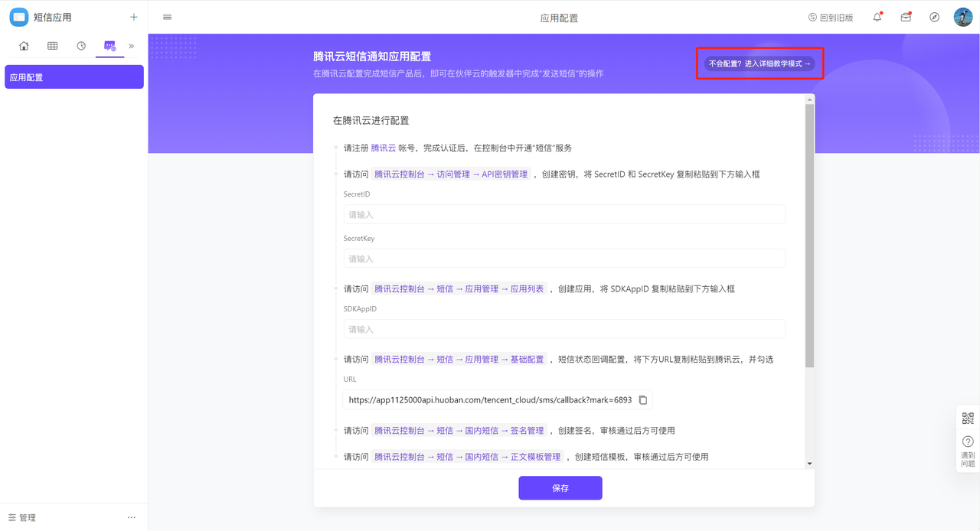Click the 短信应用 app logo icon
Viewport: 980px width, 531px height.
[x=19, y=17]
